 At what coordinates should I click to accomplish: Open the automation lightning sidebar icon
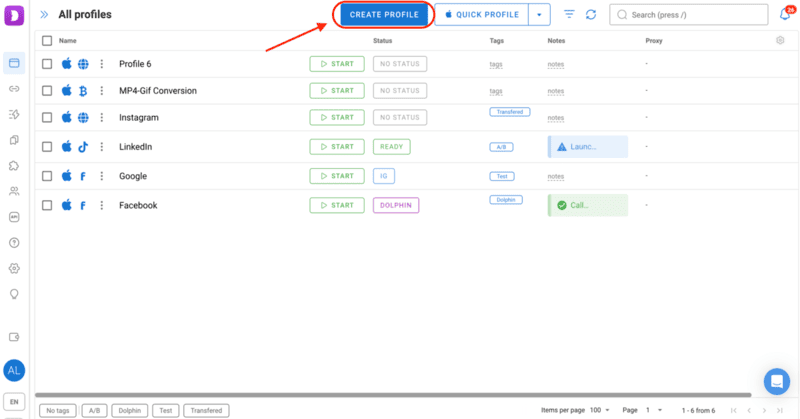14,114
